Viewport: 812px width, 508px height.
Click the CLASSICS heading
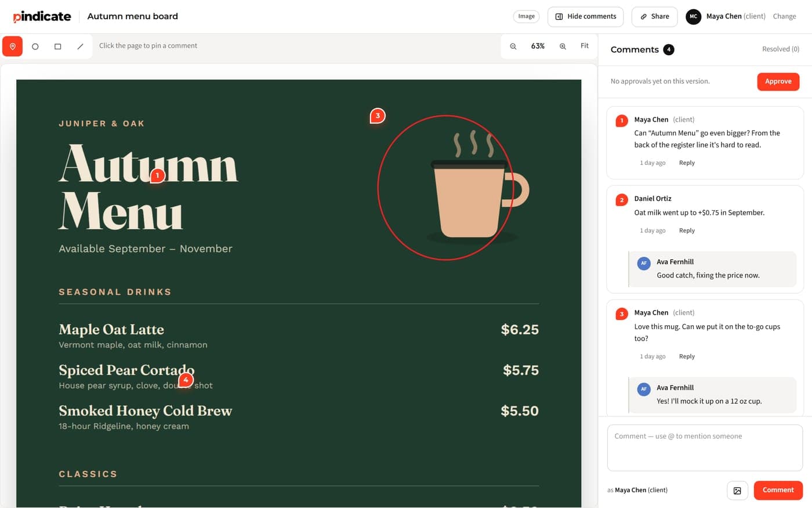click(x=88, y=474)
